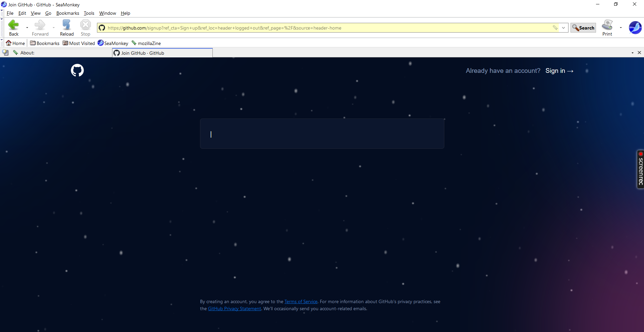Screen dimensions: 644x332
Task: Open the Home page via the Home icon
Action: (15, 43)
